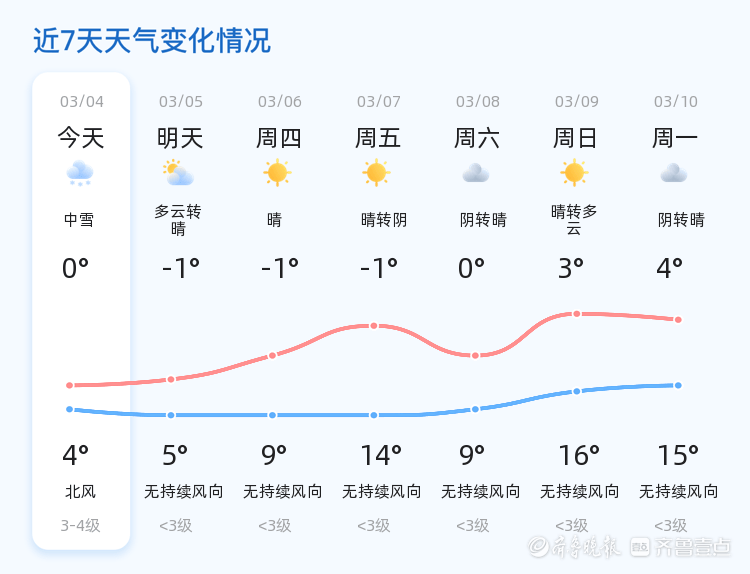This screenshot has height=574, width=750.
Task: Click the blue low-temp point for 03/04
Action: coord(69,409)
